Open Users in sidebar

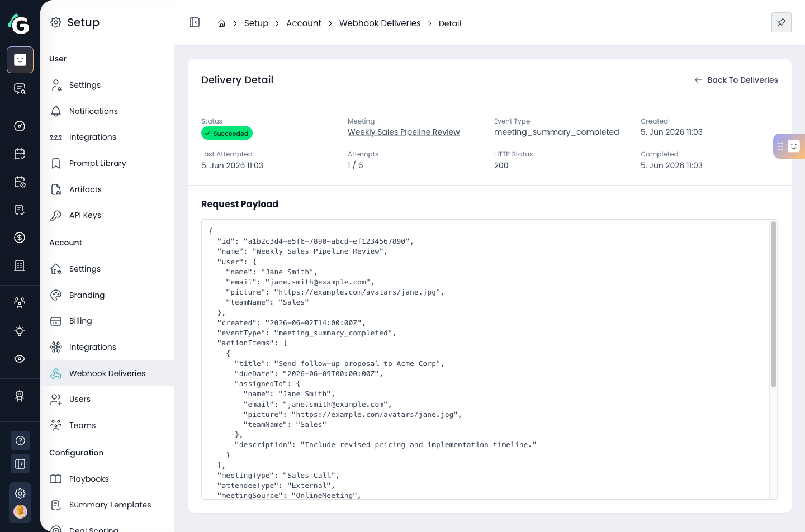(107, 399)
